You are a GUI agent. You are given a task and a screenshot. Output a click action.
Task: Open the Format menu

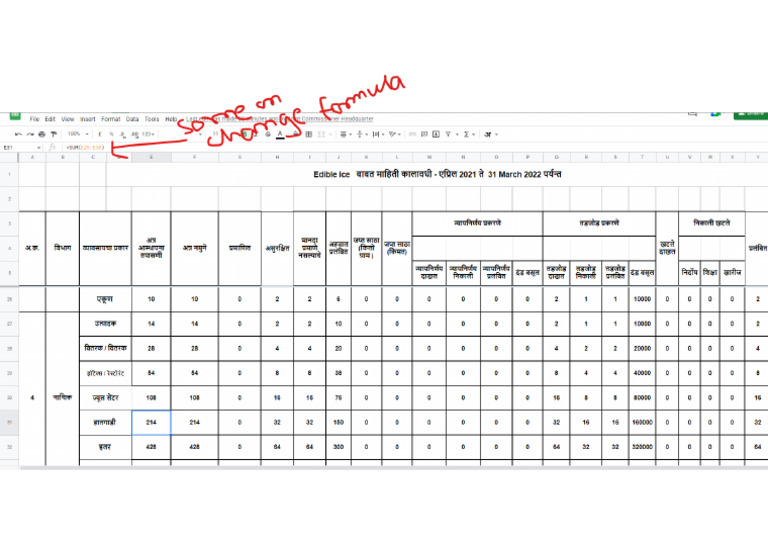[111, 119]
